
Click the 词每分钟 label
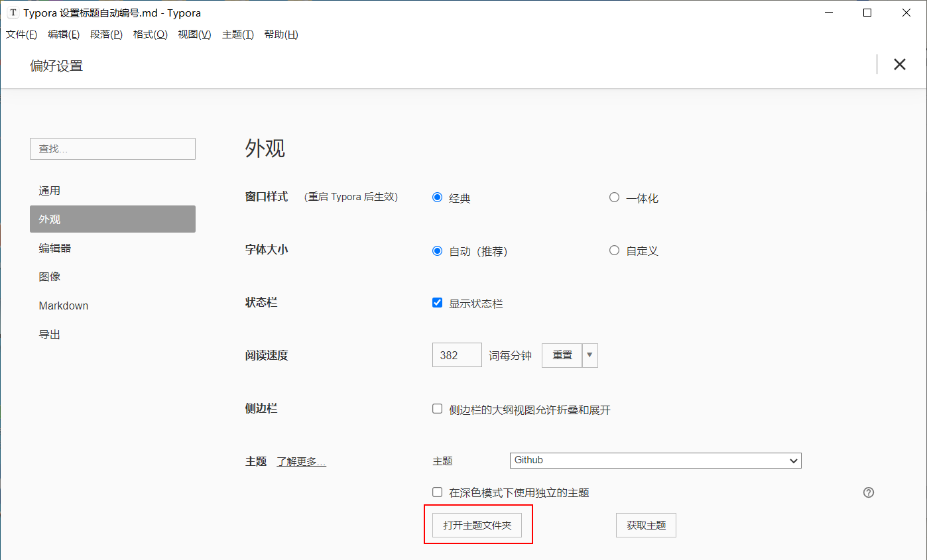click(511, 355)
